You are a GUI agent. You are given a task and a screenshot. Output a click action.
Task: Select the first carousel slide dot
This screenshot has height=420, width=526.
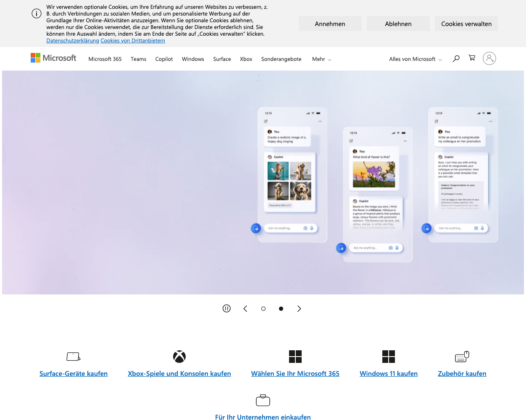tap(263, 309)
